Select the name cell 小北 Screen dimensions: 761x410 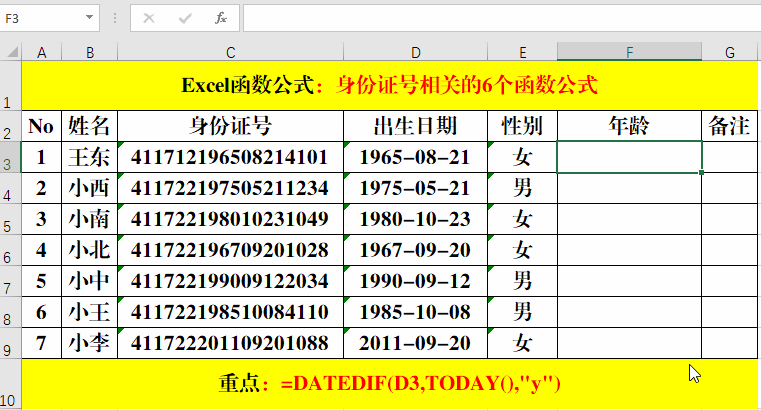tap(90, 250)
